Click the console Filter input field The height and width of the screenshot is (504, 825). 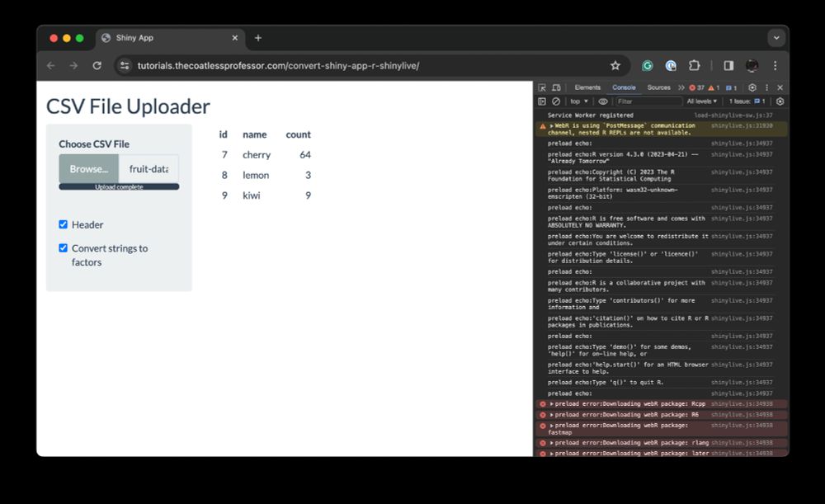coord(649,101)
